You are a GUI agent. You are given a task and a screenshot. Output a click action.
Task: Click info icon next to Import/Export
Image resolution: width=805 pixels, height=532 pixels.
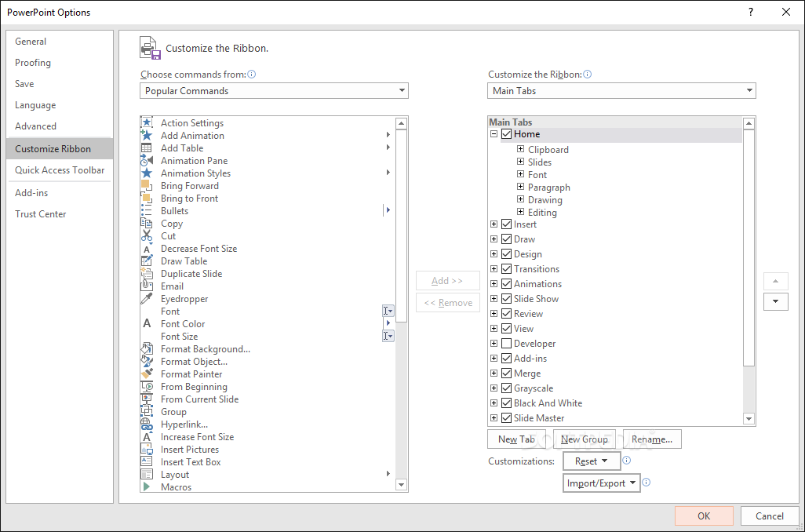click(x=647, y=483)
